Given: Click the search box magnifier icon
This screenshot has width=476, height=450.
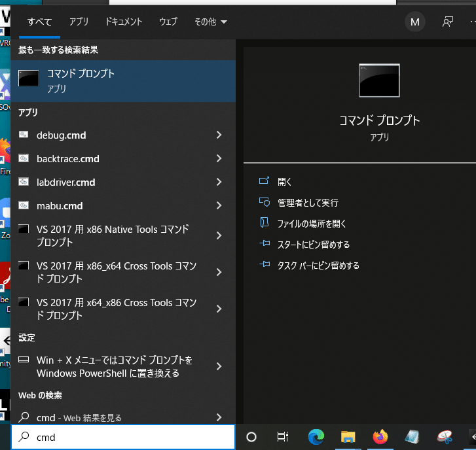Looking at the screenshot, I should point(24,437).
